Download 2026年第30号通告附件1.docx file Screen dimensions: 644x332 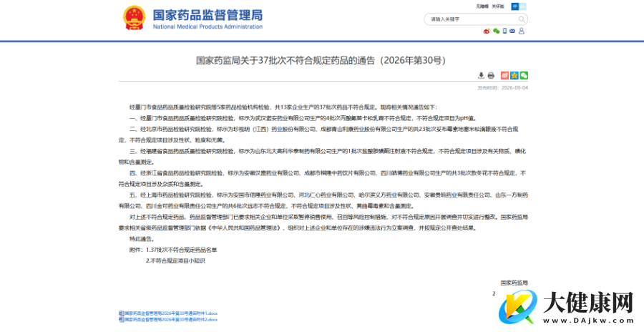(x=171, y=313)
